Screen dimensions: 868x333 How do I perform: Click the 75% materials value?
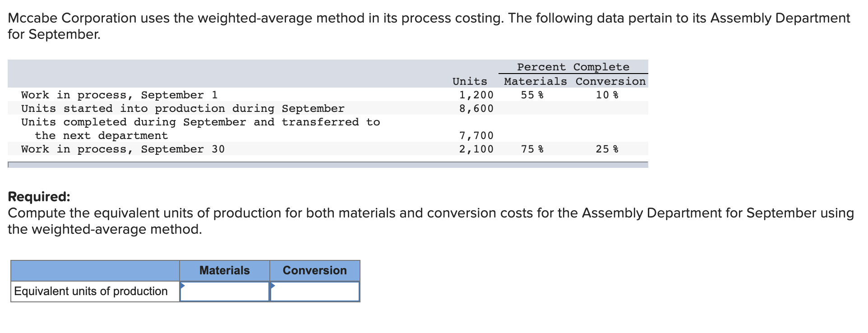[532, 149]
